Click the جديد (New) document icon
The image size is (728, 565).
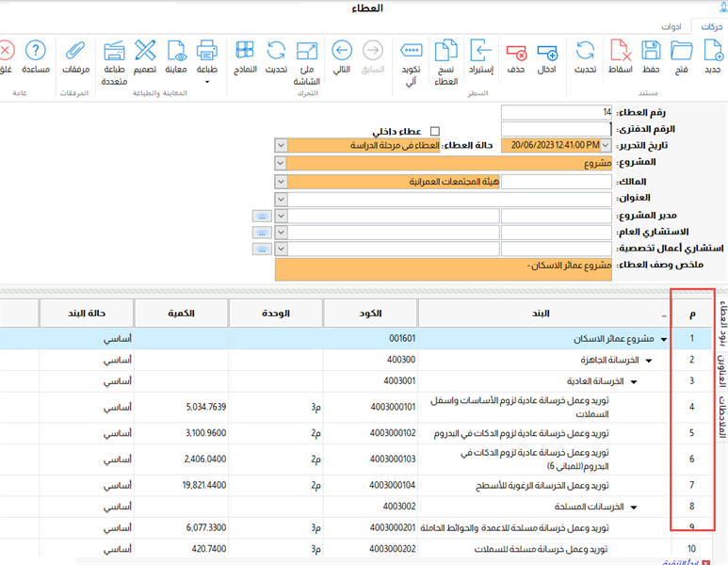[x=712, y=51]
